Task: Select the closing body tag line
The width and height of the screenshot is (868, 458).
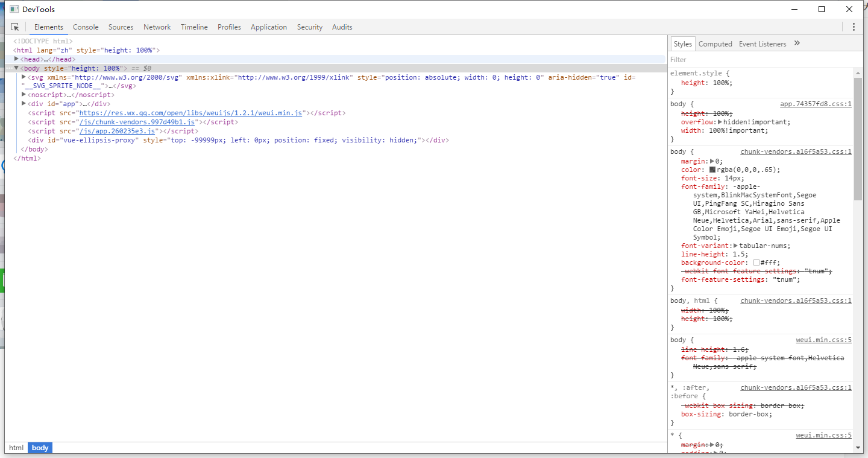Action: pos(34,149)
